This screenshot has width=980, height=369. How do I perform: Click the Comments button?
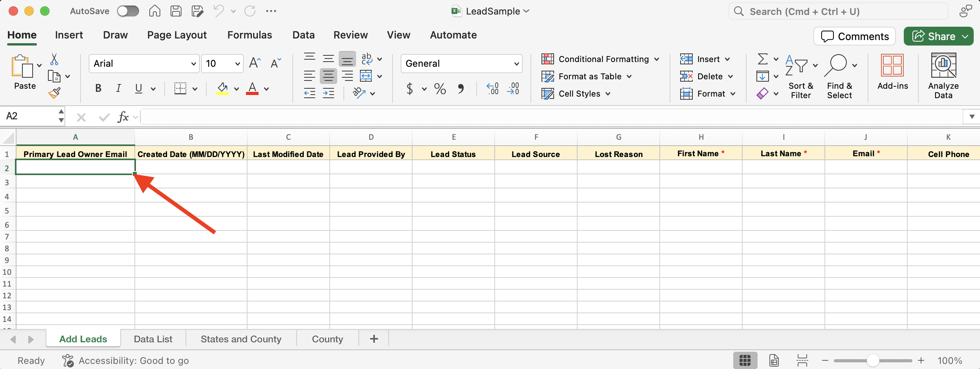855,36
